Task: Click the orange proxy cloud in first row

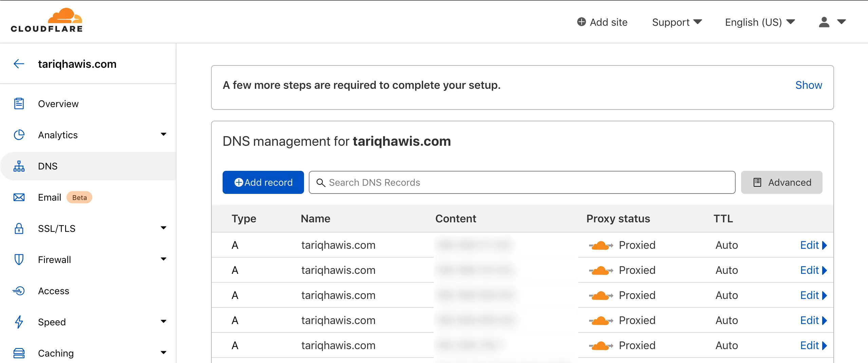Action: click(601, 245)
